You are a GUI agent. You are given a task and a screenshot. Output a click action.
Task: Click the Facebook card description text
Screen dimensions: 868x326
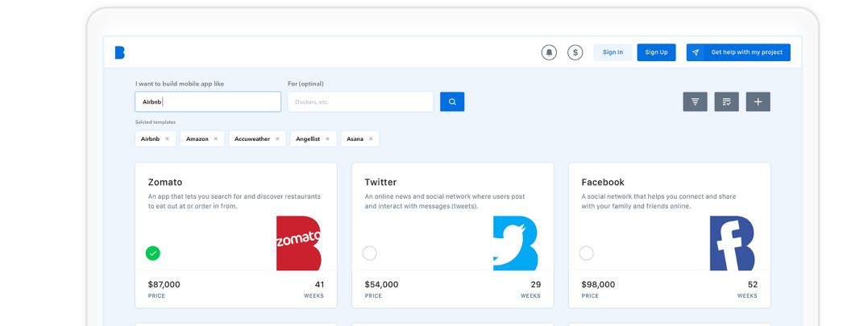pyautogui.click(x=658, y=201)
